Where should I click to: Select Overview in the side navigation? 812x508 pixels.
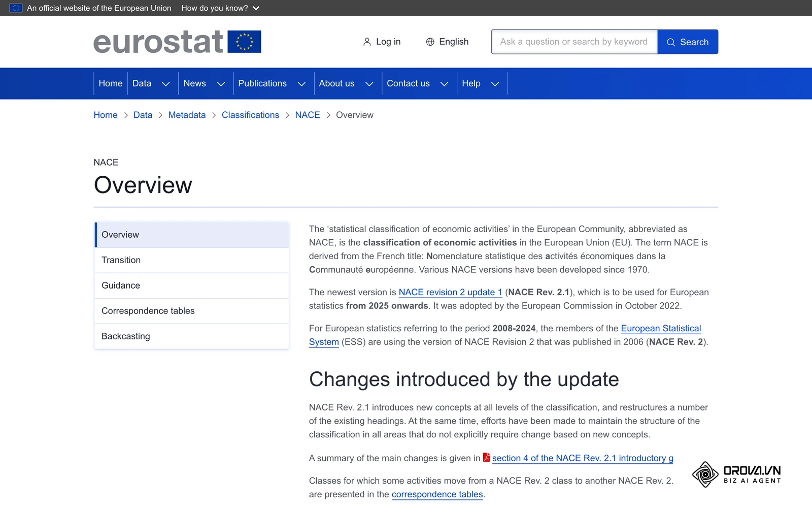pos(192,235)
